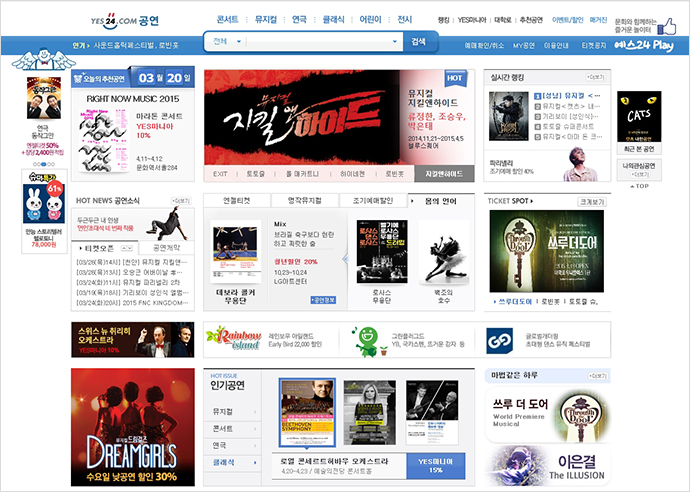Switch to the 조기예매할인 tab
The image size is (690, 492).
(x=373, y=200)
